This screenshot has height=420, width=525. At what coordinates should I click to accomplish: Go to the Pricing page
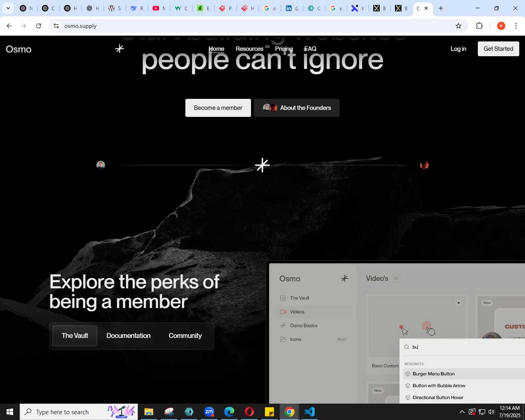[x=284, y=49]
